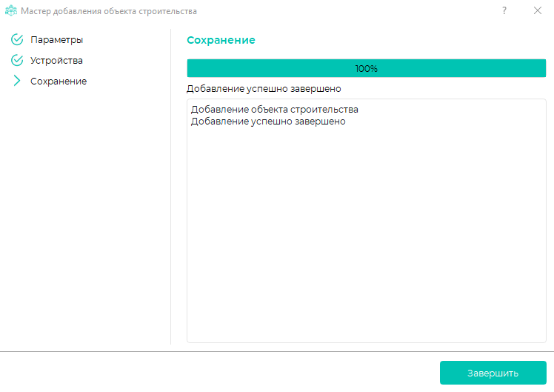Click the 100% progress bar
This screenshot has width=554, height=392.
point(366,69)
